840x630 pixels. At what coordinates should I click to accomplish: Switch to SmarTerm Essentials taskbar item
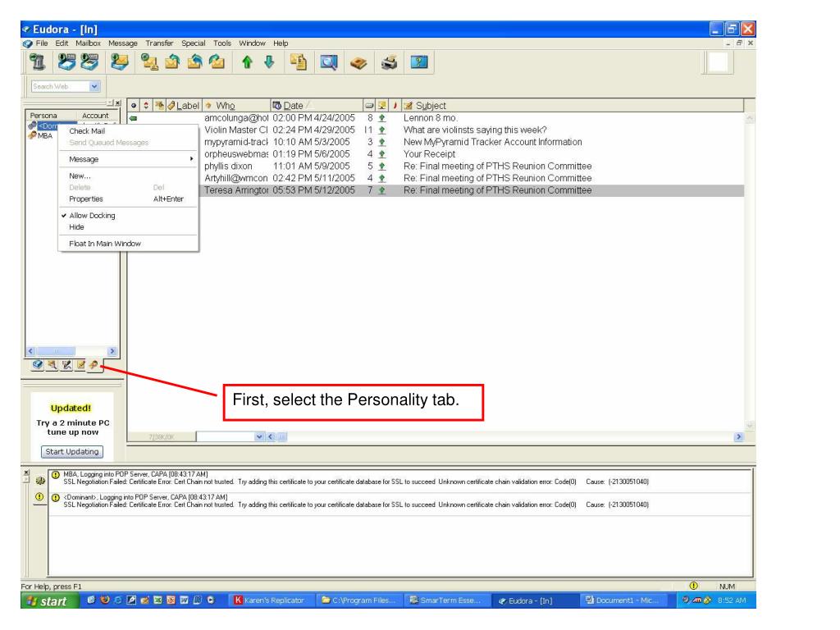445,600
